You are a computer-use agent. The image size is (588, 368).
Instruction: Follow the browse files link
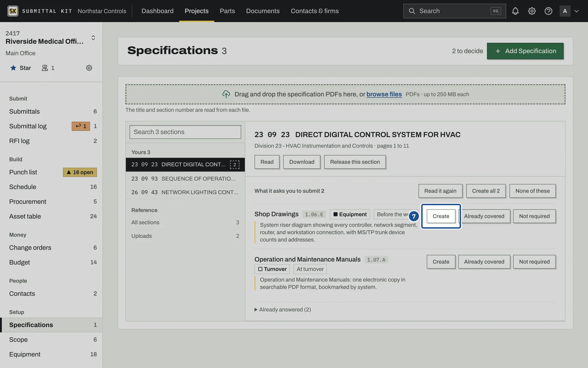384,94
